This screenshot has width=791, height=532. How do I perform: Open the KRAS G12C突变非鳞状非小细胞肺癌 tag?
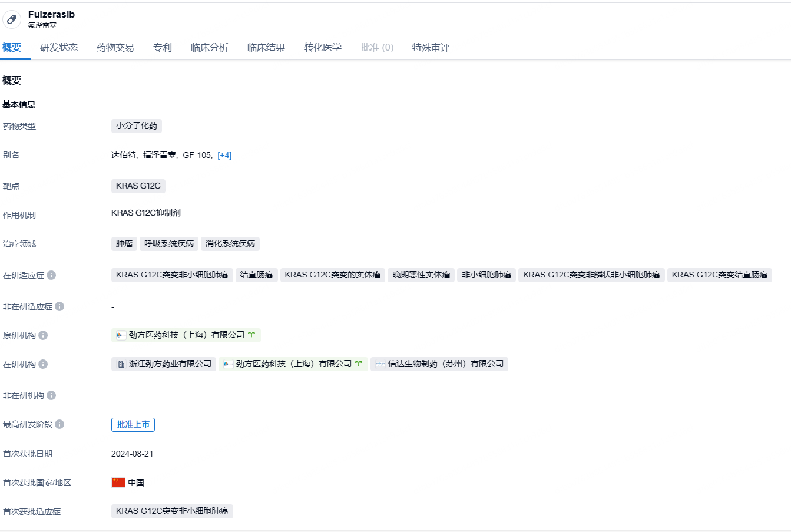[591, 275]
